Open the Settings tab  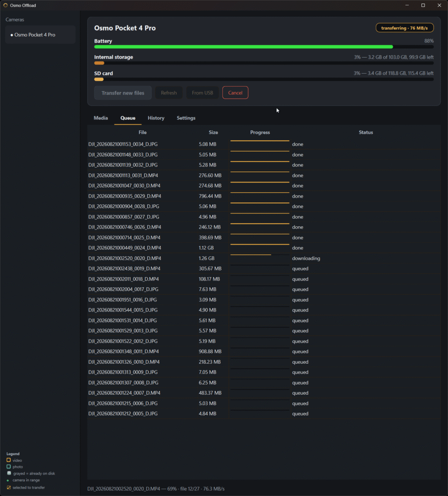click(186, 118)
